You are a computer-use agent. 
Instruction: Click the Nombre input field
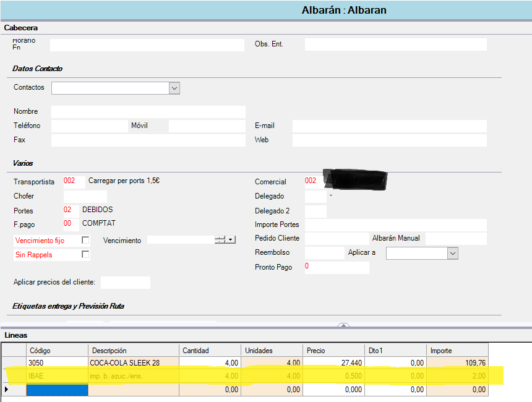pyautogui.click(x=148, y=111)
